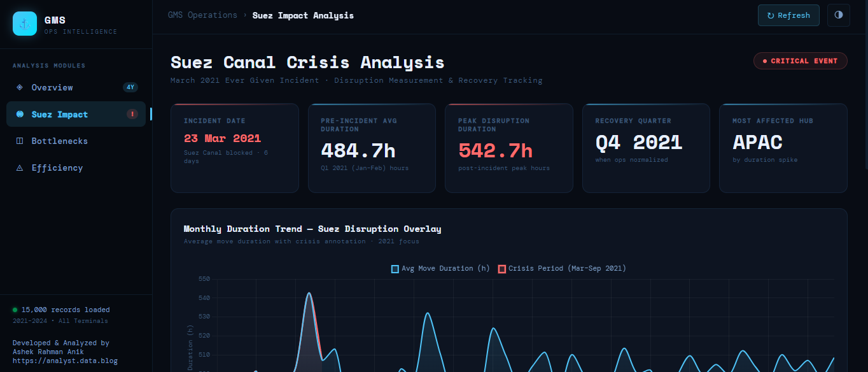Click the Crisis Period red color swatch

pos(502,269)
